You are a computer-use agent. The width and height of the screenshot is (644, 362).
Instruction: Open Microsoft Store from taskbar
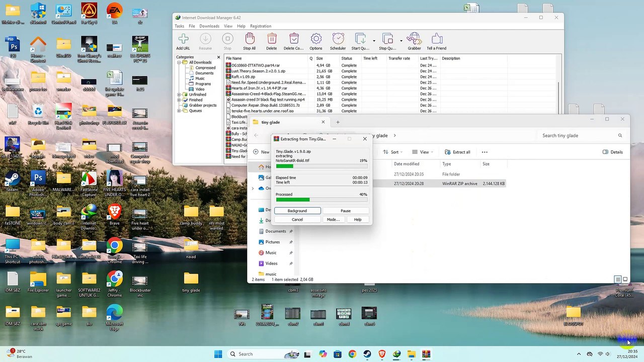click(337, 354)
